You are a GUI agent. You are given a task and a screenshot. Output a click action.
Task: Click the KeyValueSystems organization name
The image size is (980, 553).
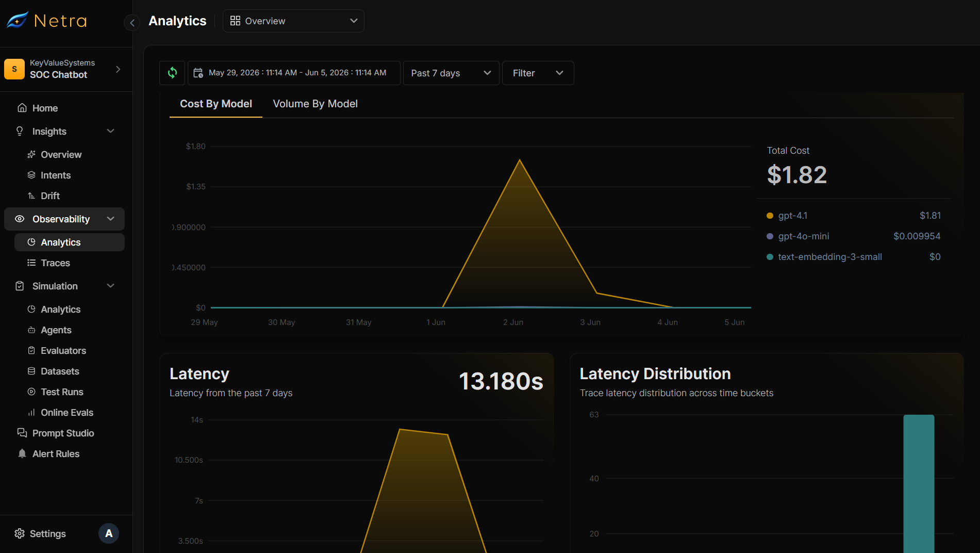62,62
